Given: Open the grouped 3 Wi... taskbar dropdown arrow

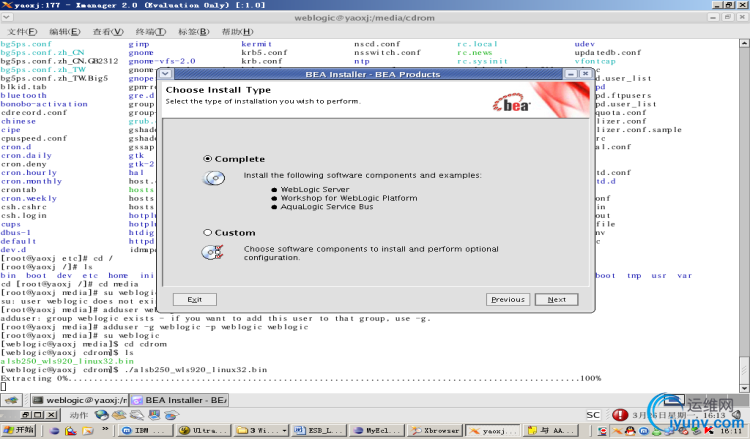Looking at the screenshot, I should pyautogui.click(x=284, y=430).
